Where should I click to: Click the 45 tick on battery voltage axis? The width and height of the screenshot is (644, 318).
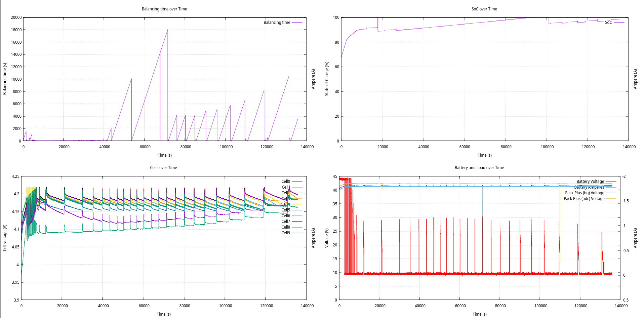pos(335,176)
